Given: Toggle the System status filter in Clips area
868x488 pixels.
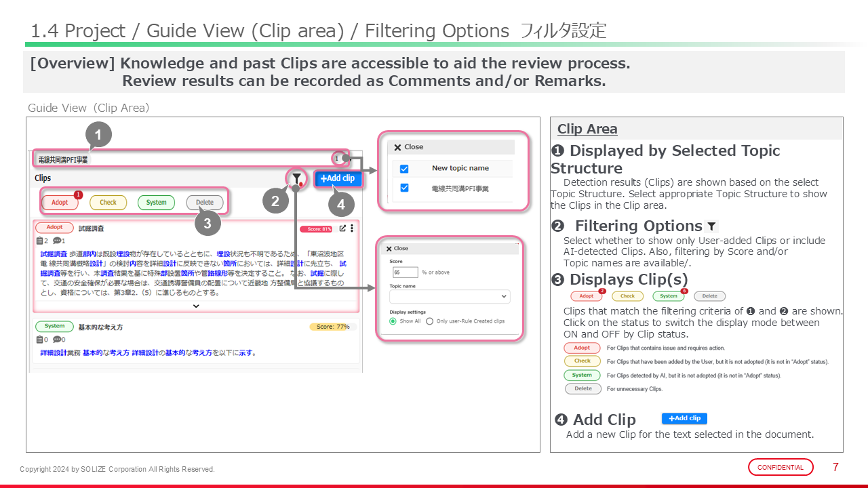Looking at the screenshot, I should pos(156,203).
